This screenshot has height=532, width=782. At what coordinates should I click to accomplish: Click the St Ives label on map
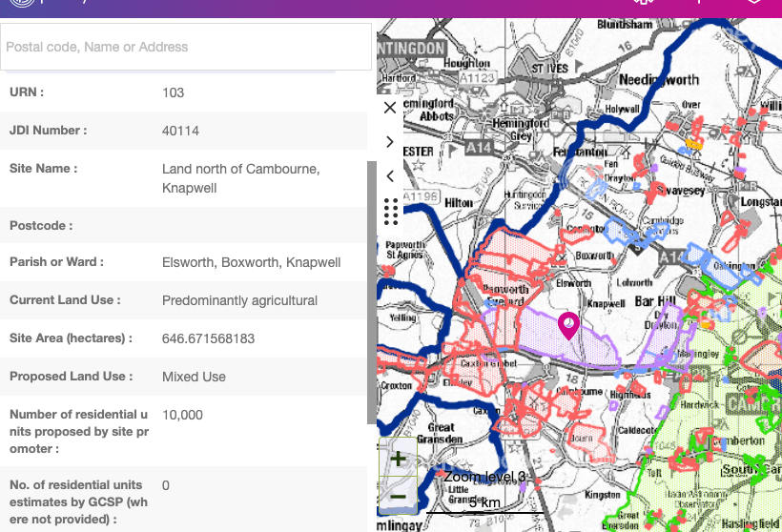549,69
